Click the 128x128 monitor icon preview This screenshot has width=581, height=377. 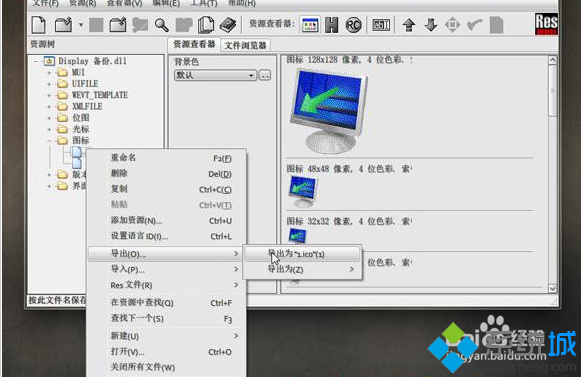[x=328, y=110]
